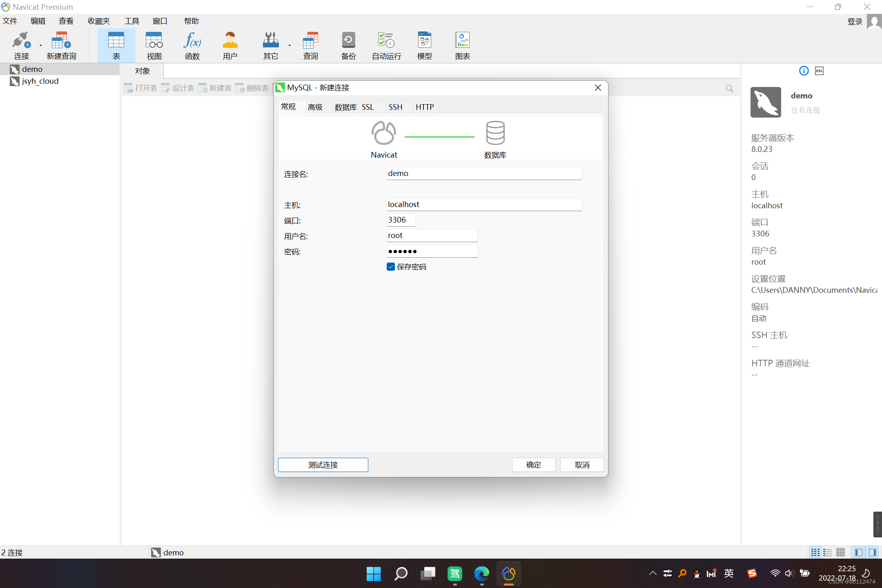The image size is (882, 588).
Task: Show DDL panel icon in info pane
Action: coord(819,71)
